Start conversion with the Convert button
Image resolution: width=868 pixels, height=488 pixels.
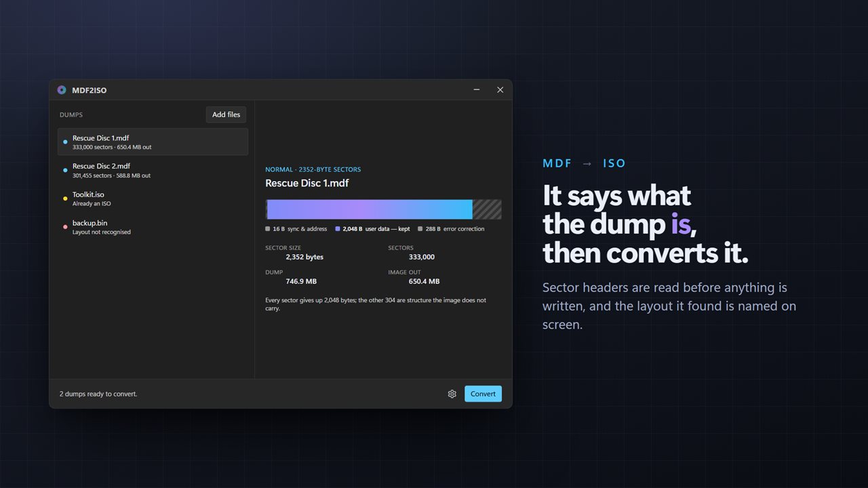483,394
